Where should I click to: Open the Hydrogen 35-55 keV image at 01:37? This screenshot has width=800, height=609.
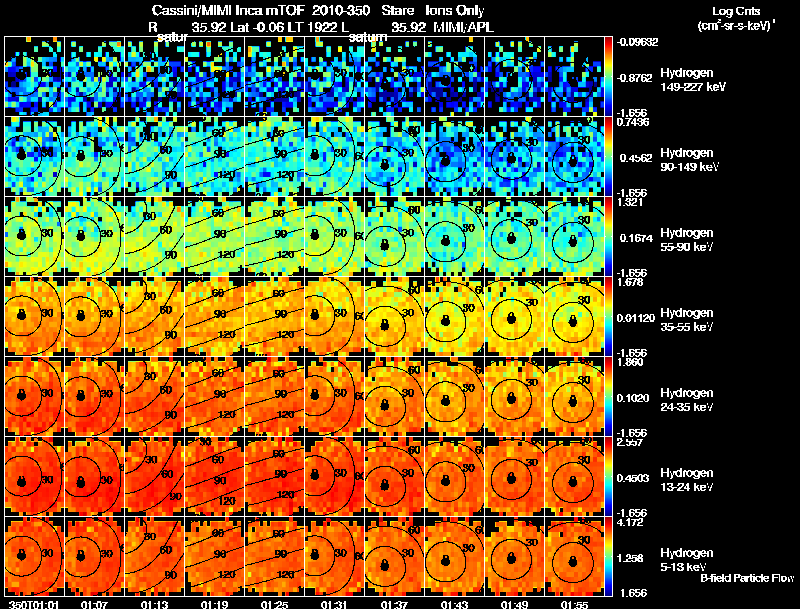(395, 316)
